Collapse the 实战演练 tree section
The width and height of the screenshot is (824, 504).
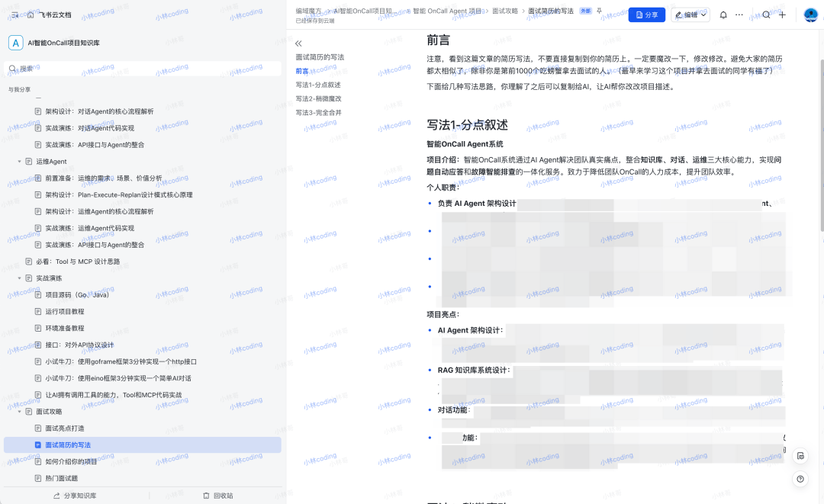[x=20, y=278]
